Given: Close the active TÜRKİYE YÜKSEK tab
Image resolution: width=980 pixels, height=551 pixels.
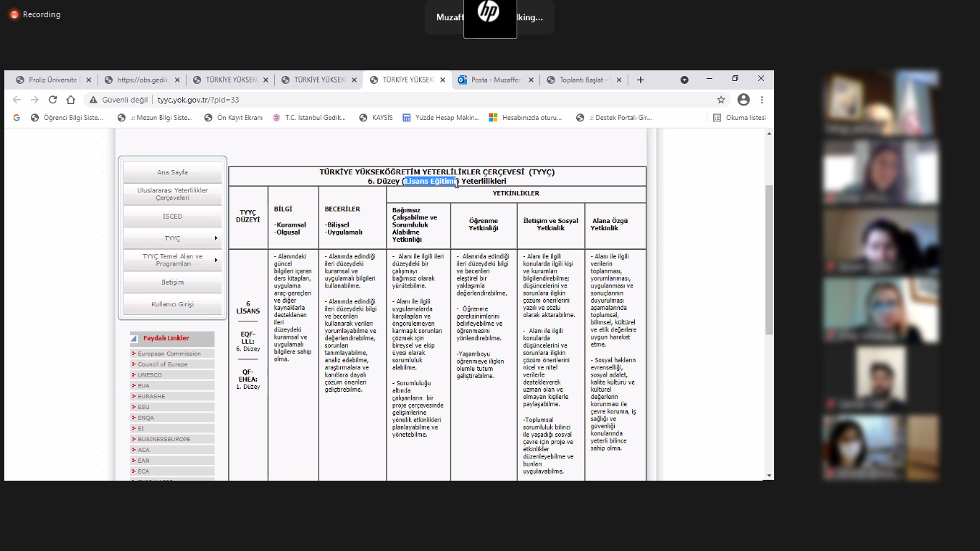Looking at the screenshot, I should pyautogui.click(x=443, y=80).
